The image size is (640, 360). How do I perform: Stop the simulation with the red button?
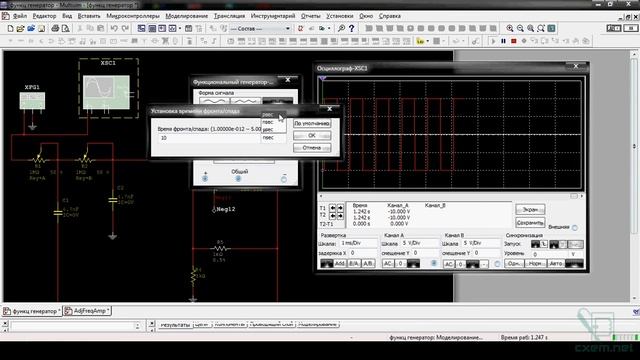pyautogui.click(x=513, y=41)
